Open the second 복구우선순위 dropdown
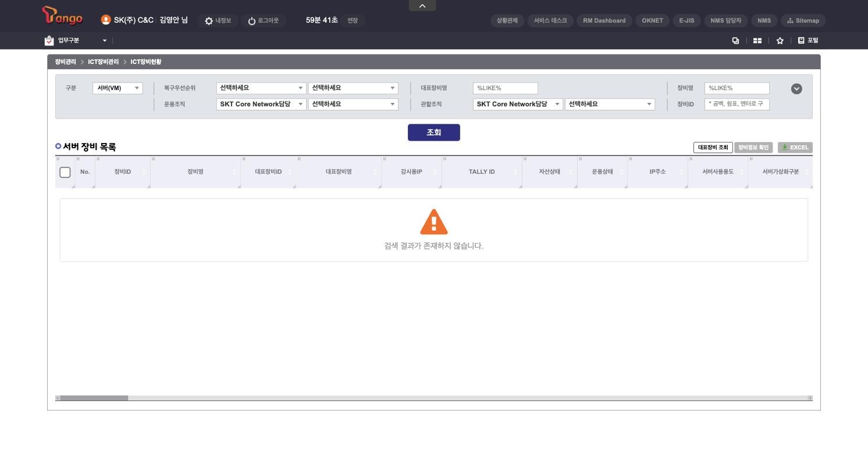 [353, 88]
